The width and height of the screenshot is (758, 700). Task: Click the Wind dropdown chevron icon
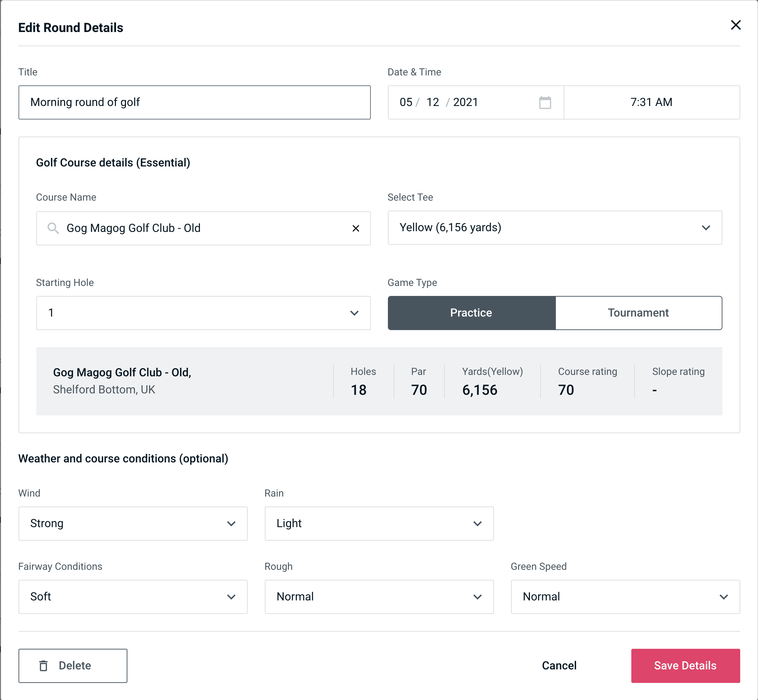pos(231,523)
